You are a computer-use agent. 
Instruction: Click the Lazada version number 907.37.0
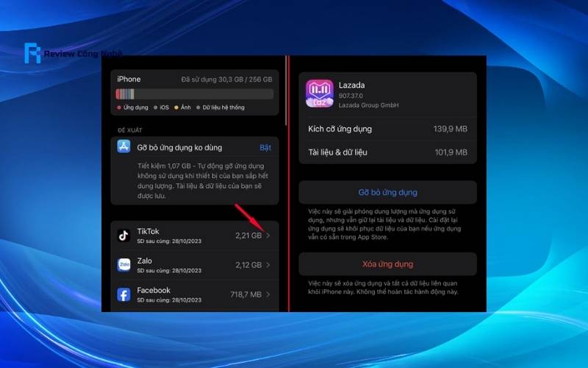pos(351,96)
